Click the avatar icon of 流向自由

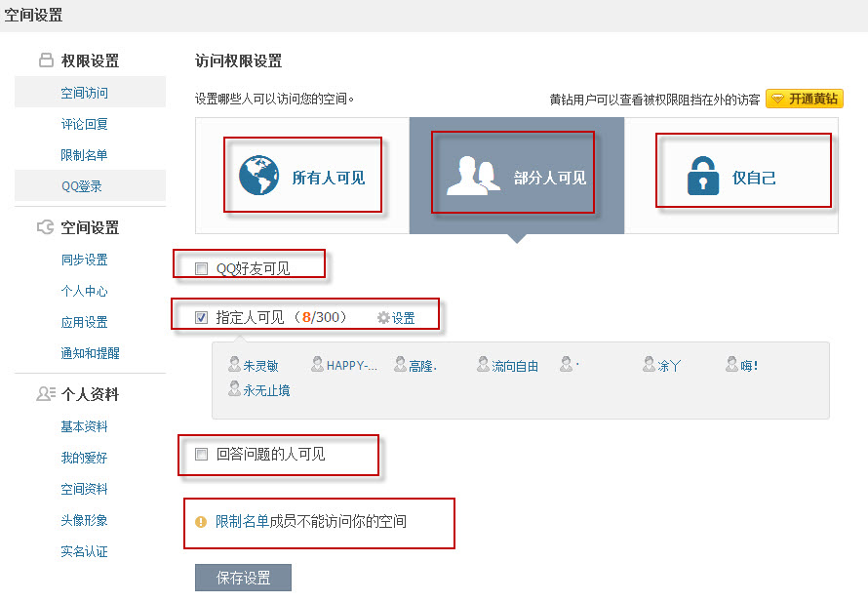[484, 364]
